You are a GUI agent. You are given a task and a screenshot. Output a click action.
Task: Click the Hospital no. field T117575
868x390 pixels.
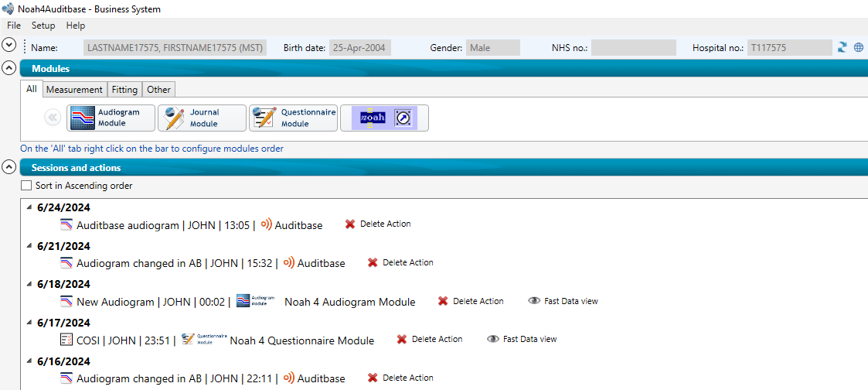(790, 48)
